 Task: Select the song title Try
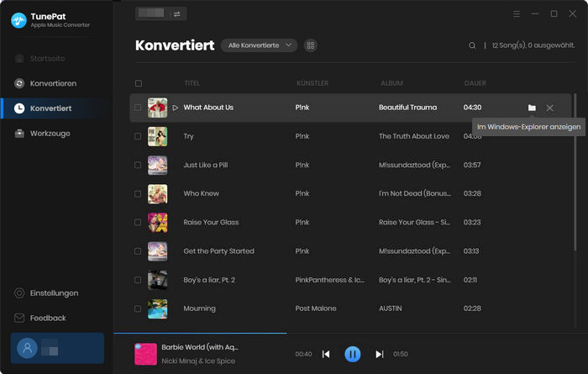[x=189, y=136]
